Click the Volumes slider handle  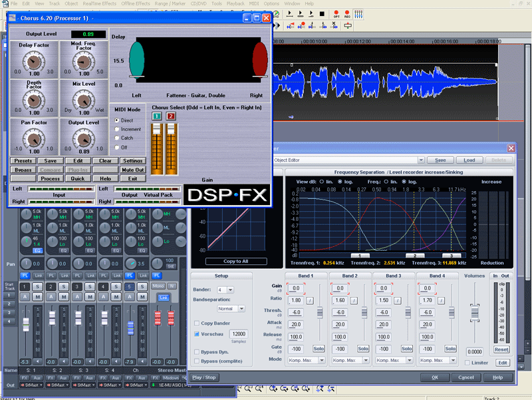click(x=474, y=313)
